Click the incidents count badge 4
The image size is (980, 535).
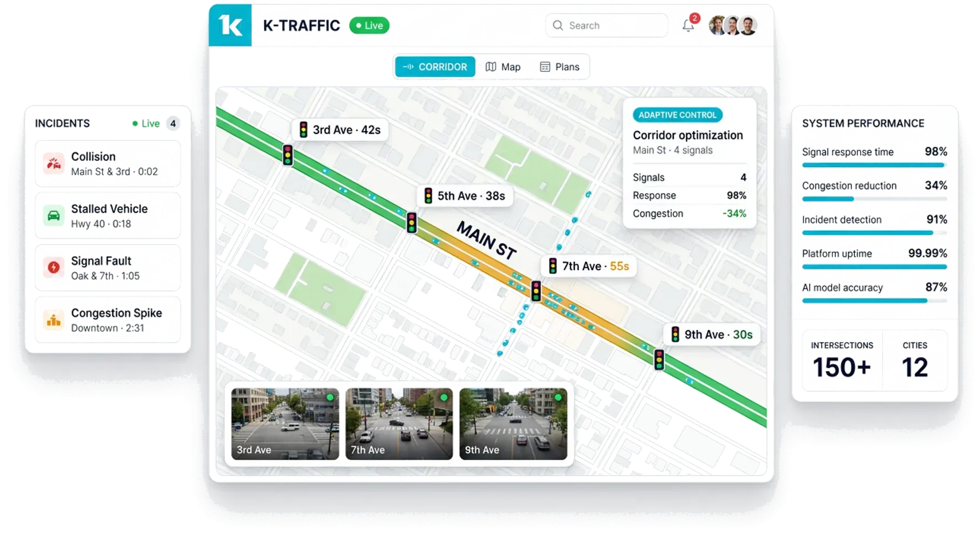(x=173, y=124)
